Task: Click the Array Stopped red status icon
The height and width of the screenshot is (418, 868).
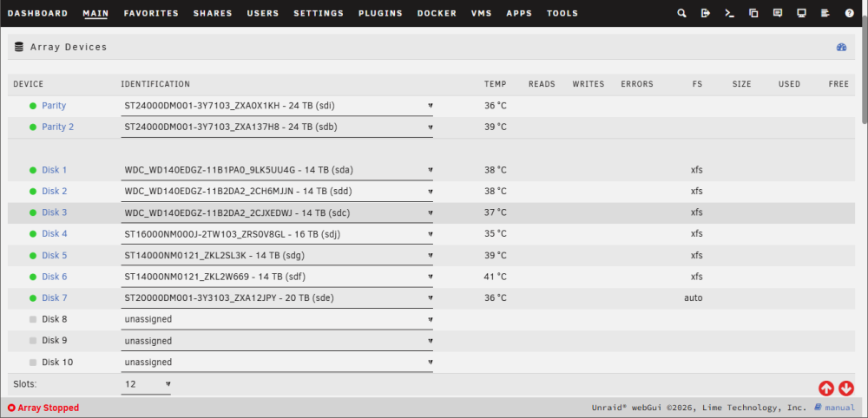Action: click(x=11, y=408)
